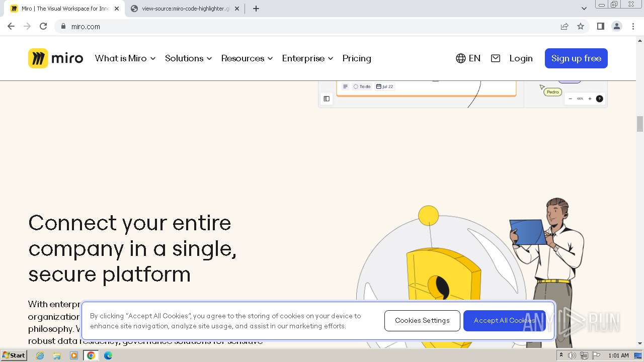644x362 pixels.
Task: Click Show desktop at the taskbar end
Action: tap(638, 355)
